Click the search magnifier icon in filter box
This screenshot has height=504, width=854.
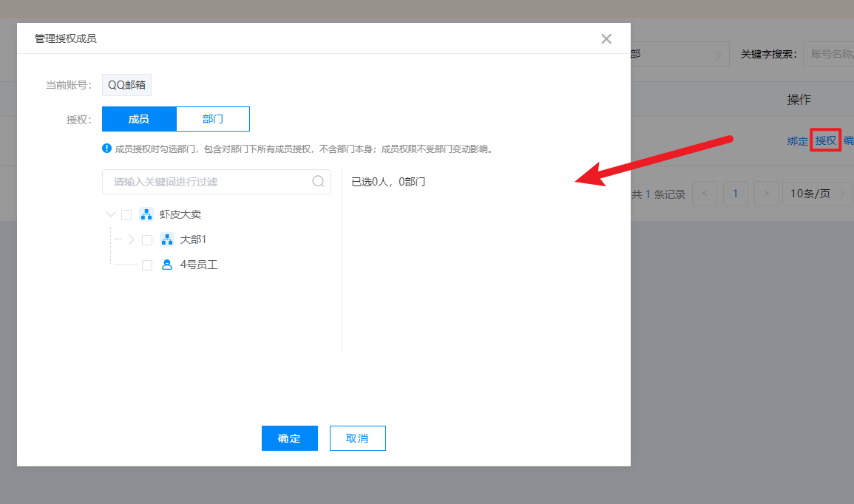(319, 182)
